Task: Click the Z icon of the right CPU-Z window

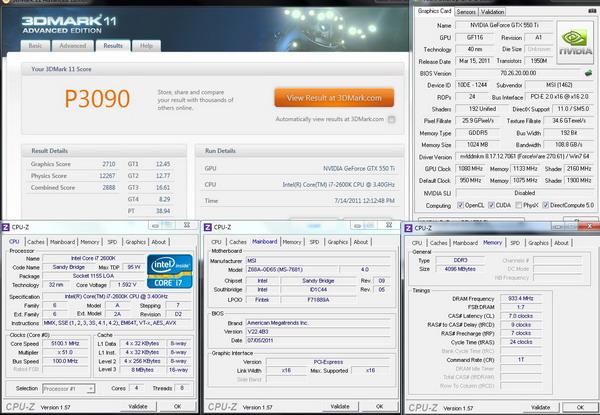Action: pyautogui.click(x=408, y=228)
